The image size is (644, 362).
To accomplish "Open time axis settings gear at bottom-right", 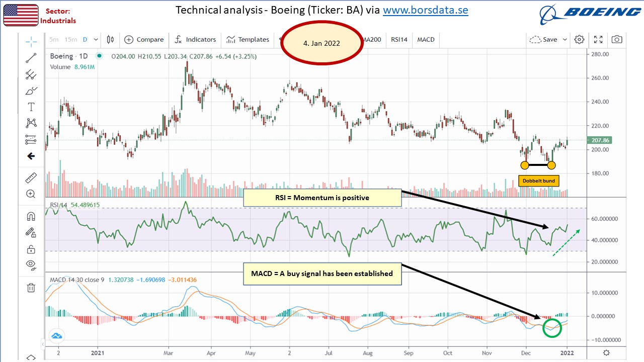I will tap(607, 352).
